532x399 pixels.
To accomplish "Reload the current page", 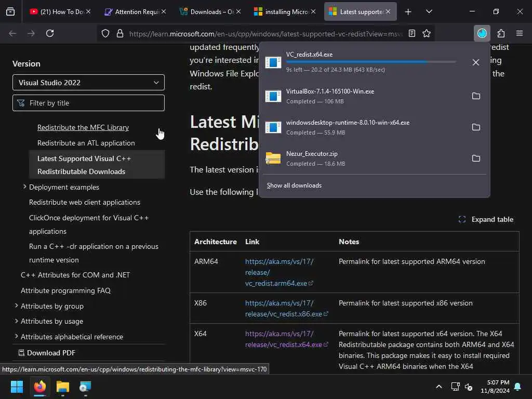I will (x=50, y=33).
